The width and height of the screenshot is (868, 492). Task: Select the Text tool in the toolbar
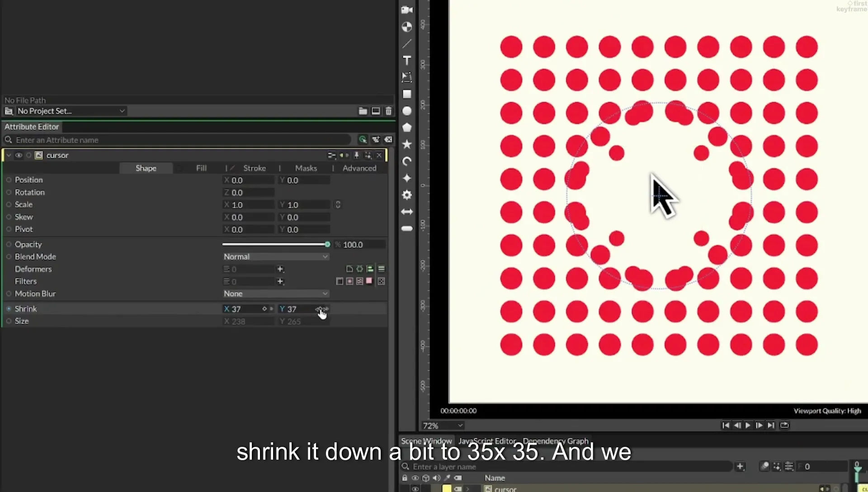pos(407,60)
